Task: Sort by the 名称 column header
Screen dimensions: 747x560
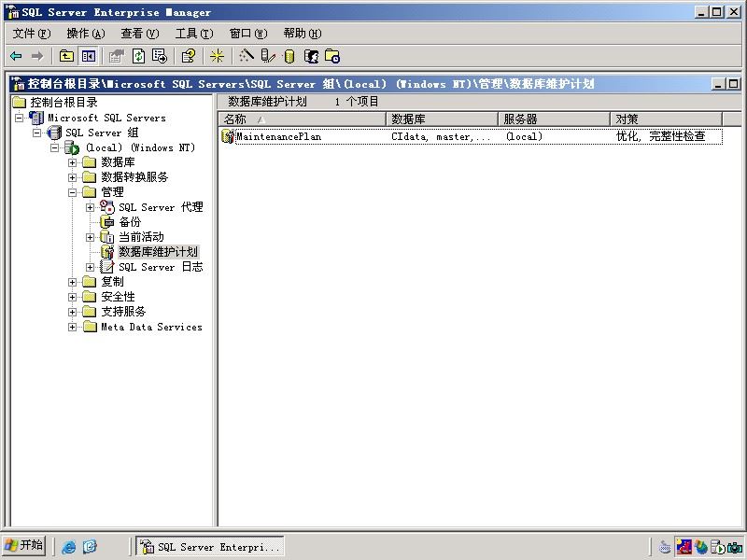Action: (x=302, y=119)
